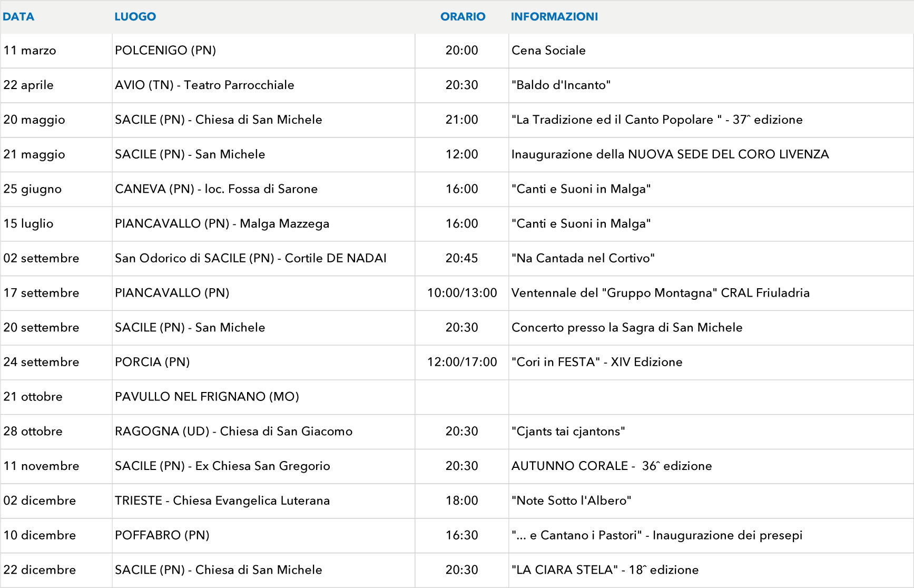914x588 pixels.
Task: Click the "Note Sotto l'Albero" text
Action: pyautogui.click(x=572, y=501)
